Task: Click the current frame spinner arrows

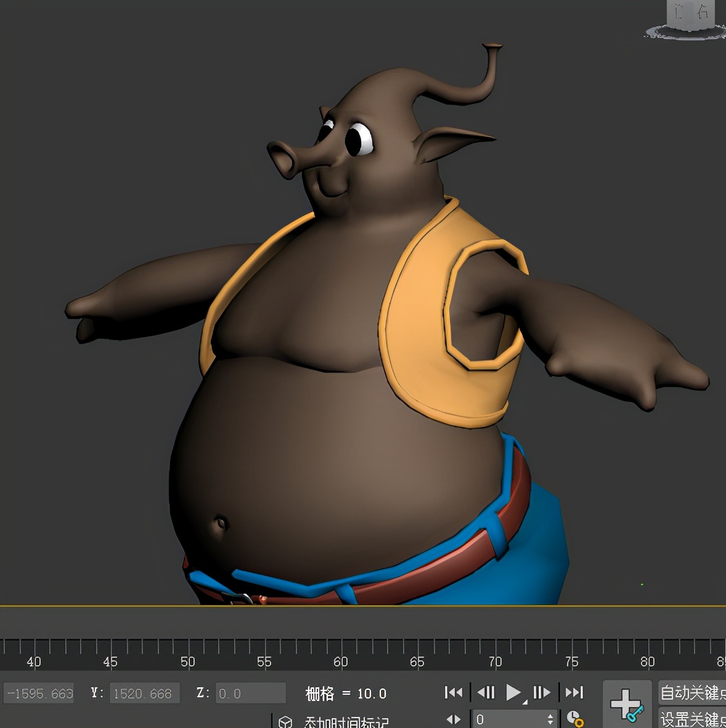Action: 550,719
